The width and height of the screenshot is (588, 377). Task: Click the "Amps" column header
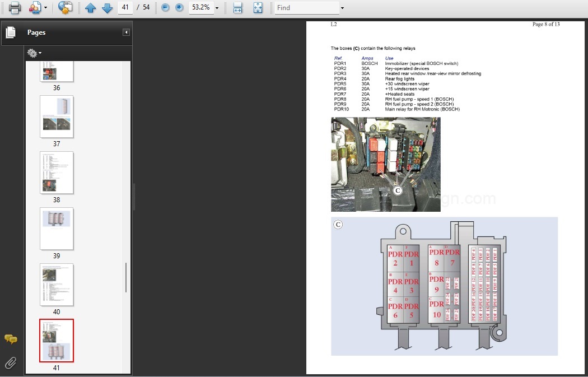[x=367, y=58]
